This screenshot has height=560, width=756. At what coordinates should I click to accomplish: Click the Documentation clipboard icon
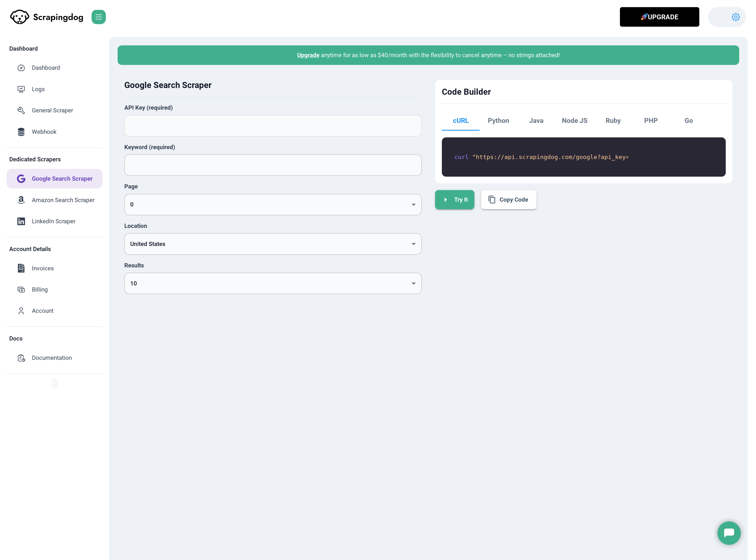(21, 358)
